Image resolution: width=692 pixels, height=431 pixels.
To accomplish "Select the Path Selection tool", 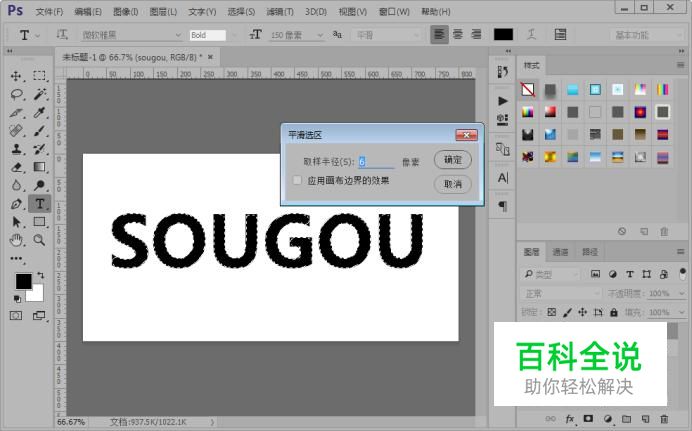I will pyautogui.click(x=16, y=221).
